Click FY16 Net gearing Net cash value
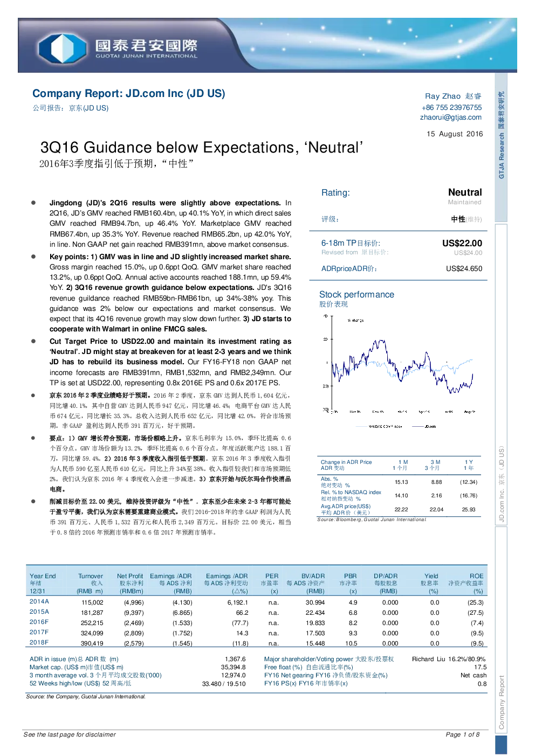 click(x=473, y=675)
